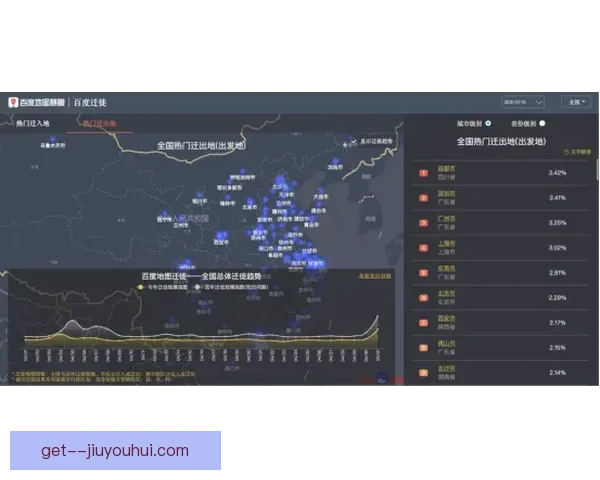Click the 大连市 marker on the map
The width and height of the screenshot is (600, 480).
coord(320,191)
